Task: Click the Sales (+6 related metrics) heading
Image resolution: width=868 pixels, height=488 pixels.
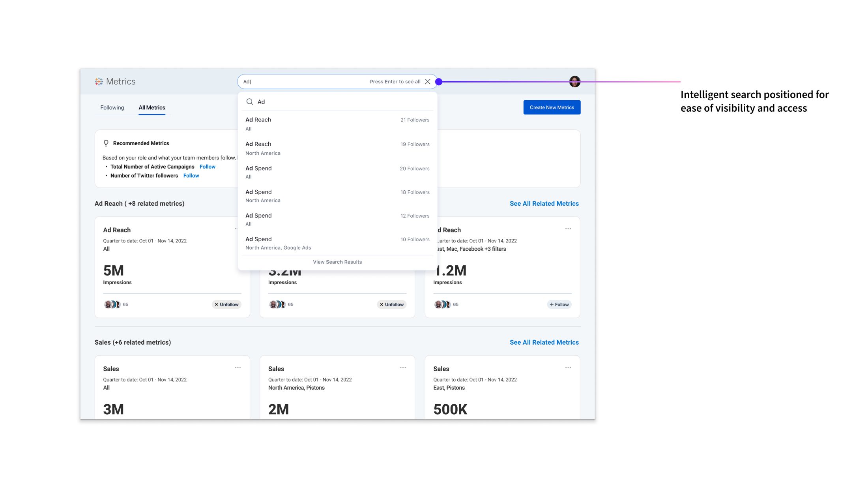Action: 133,343
